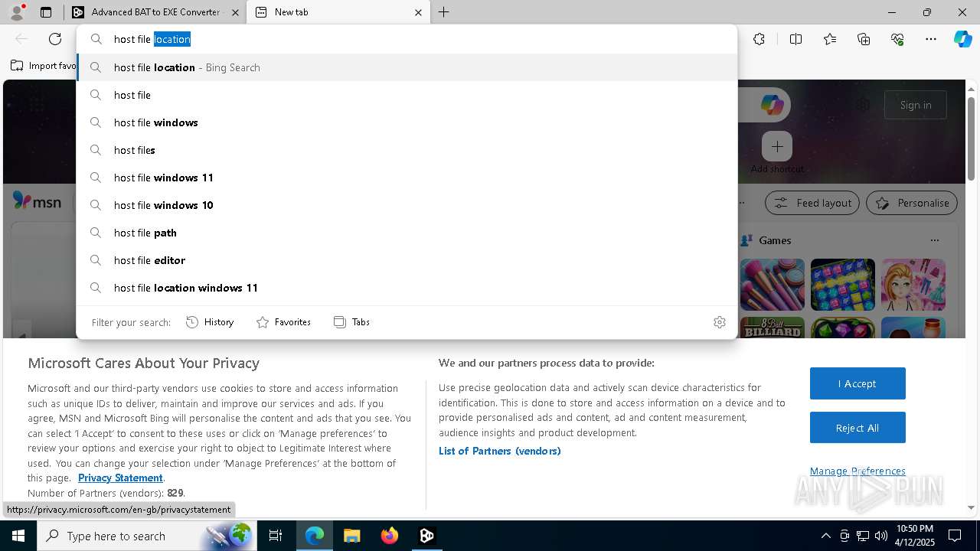Open Feed layout options
This screenshot has width=980, height=551.
click(812, 203)
